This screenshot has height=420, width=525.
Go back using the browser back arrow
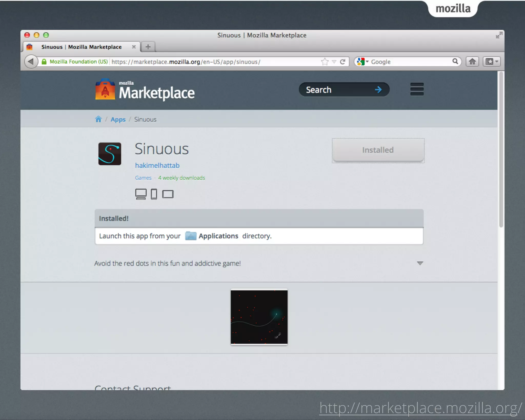(x=31, y=62)
